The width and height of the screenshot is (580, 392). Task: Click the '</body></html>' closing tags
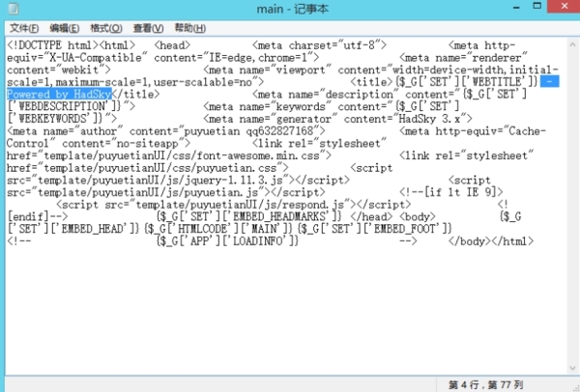pyautogui.click(x=491, y=241)
